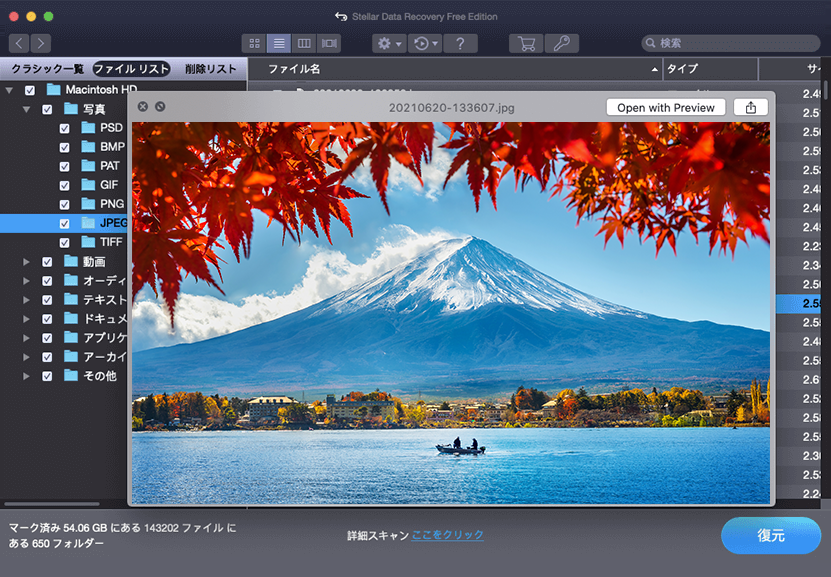Click inside the 検索 search field
The height and width of the screenshot is (577, 831).
(x=735, y=44)
